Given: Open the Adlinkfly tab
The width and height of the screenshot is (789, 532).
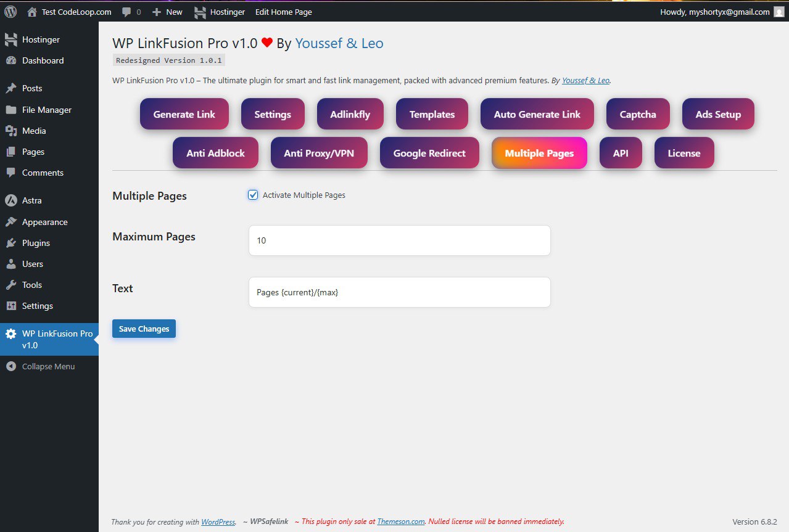Looking at the screenshot, I should tap(350, 114).
